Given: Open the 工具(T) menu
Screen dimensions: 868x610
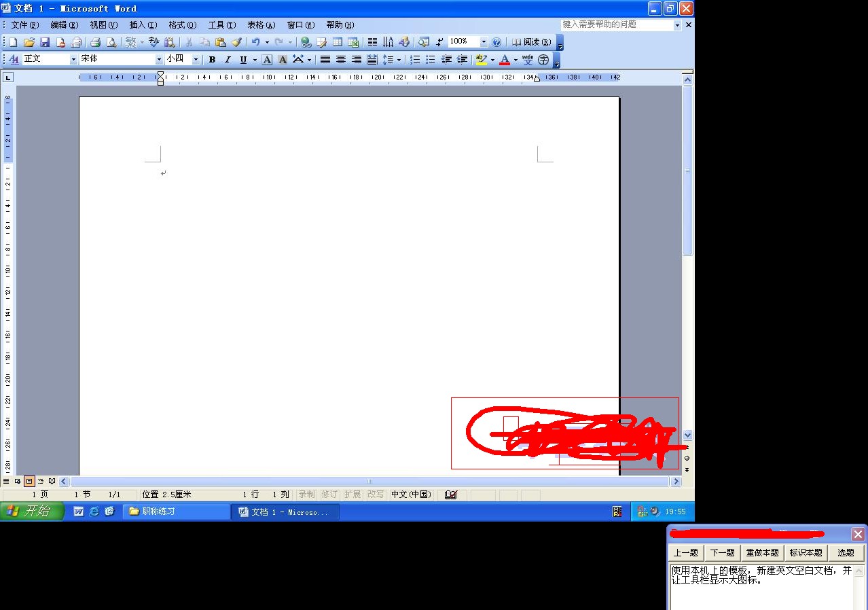Looking at the screenshot, I should [221, 25].
